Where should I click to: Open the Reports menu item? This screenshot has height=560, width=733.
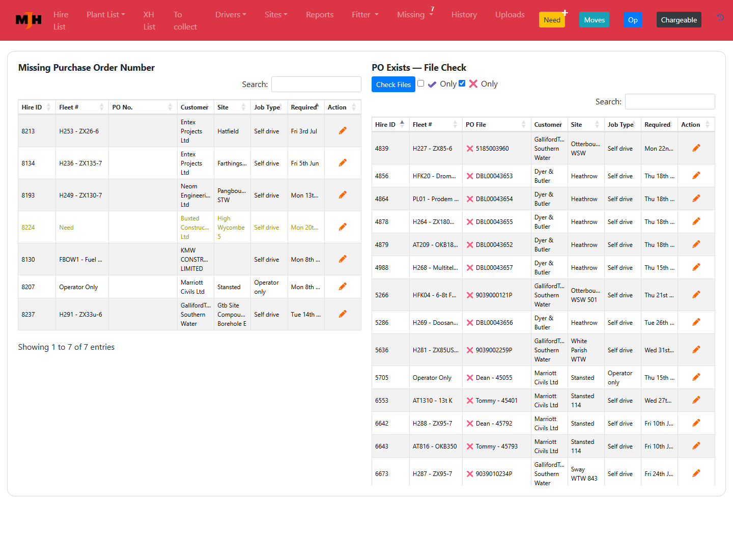[x=320, y=14]
